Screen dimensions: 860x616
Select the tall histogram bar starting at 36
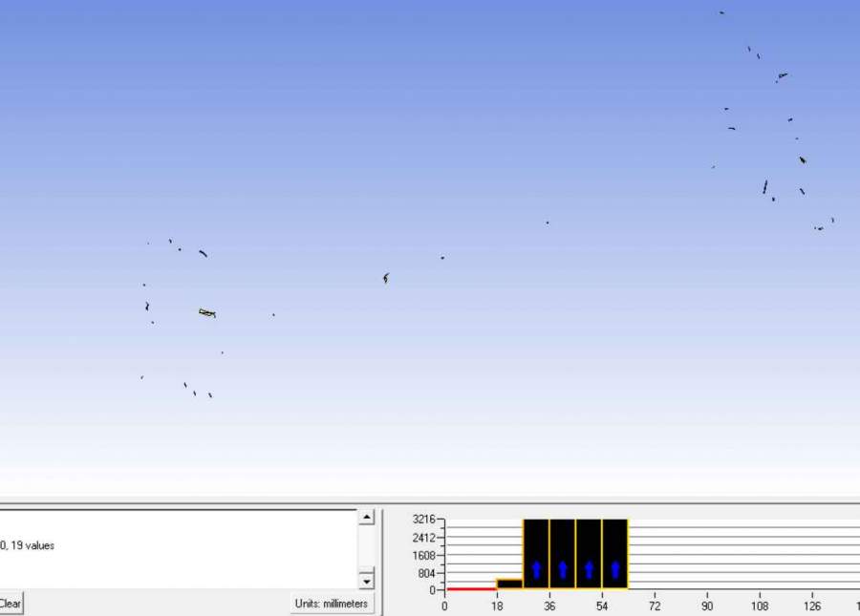click(x=562, y=554)
